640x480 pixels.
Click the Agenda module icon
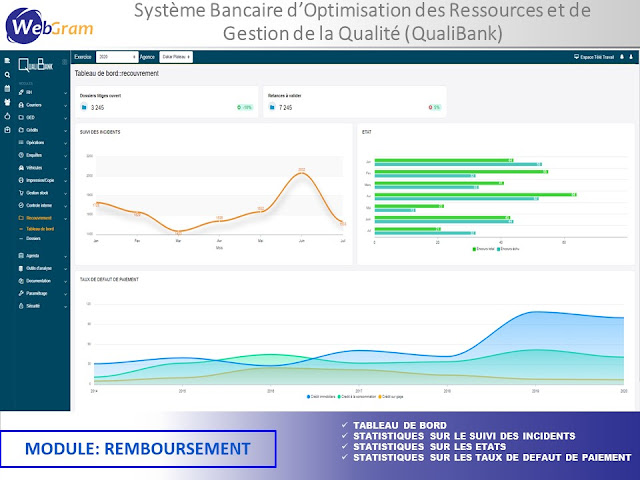(x=21, y=256)
